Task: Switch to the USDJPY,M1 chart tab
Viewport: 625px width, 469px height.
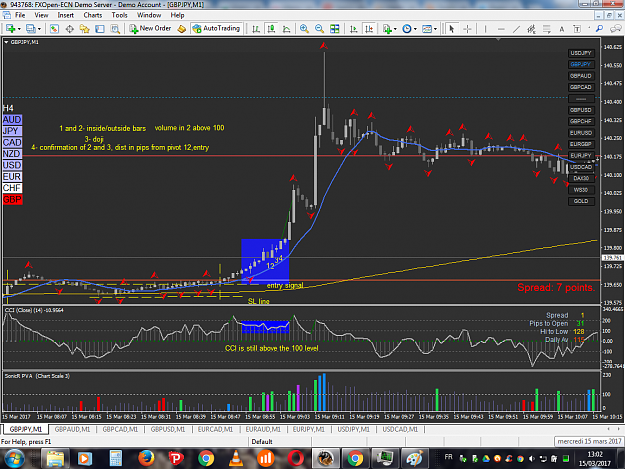Action: point(354,429)
